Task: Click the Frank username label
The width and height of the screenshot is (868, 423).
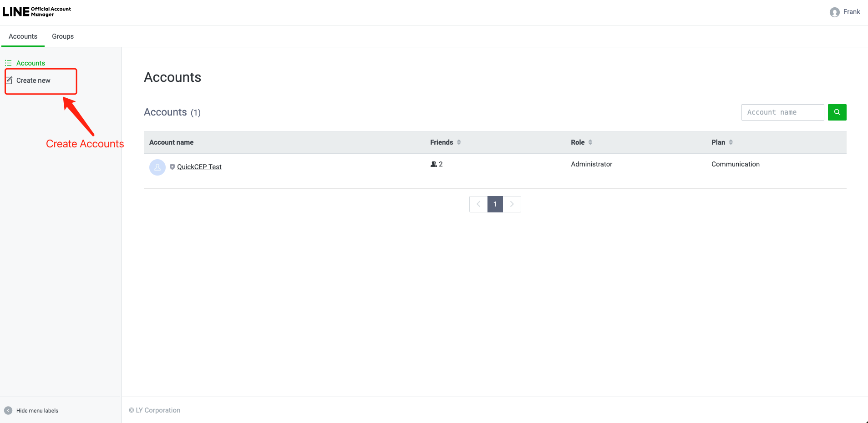Action: coord(852,12)
